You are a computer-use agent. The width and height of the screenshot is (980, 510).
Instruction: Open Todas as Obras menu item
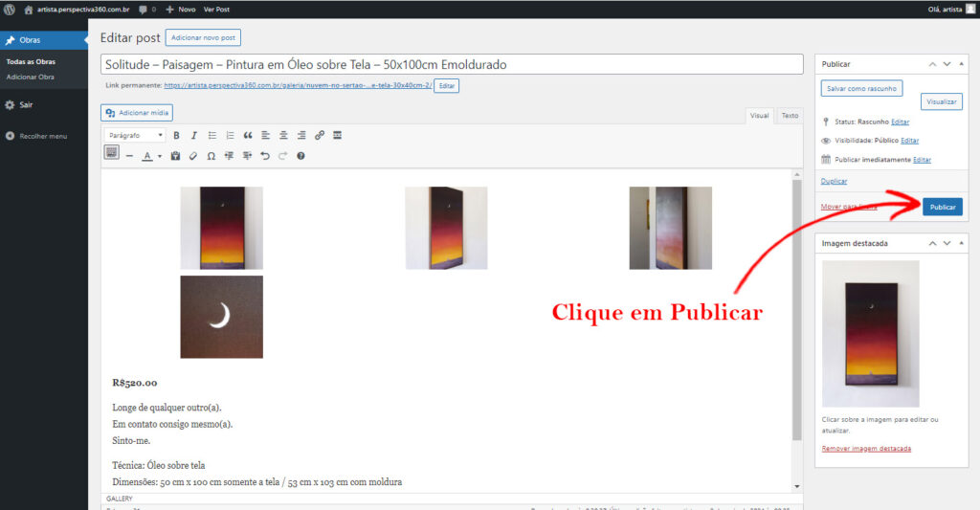(31, 62)
